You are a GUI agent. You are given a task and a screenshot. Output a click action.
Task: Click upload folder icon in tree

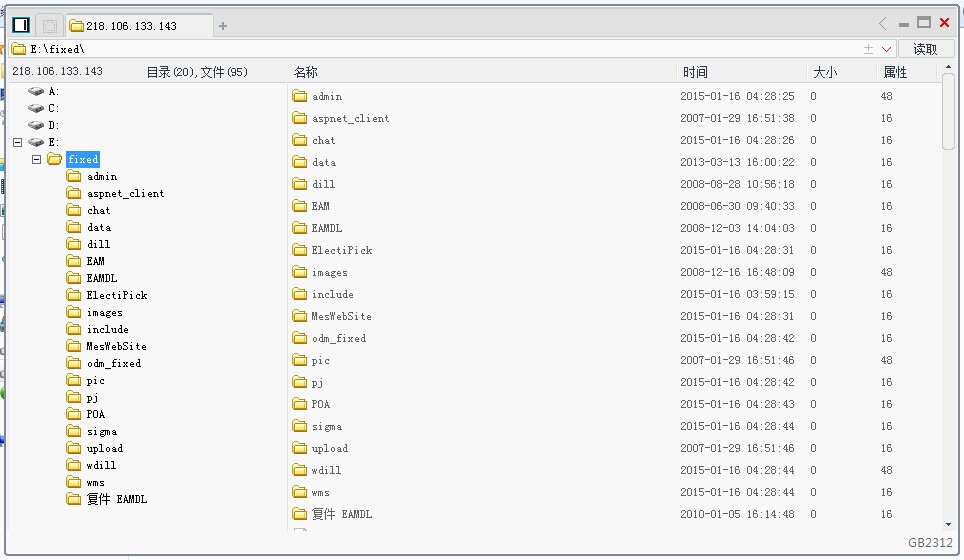click(x=74, y=448)
